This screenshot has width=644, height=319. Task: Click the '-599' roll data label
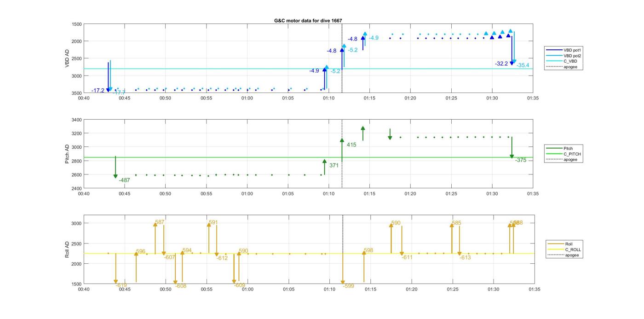coord(349,286)
